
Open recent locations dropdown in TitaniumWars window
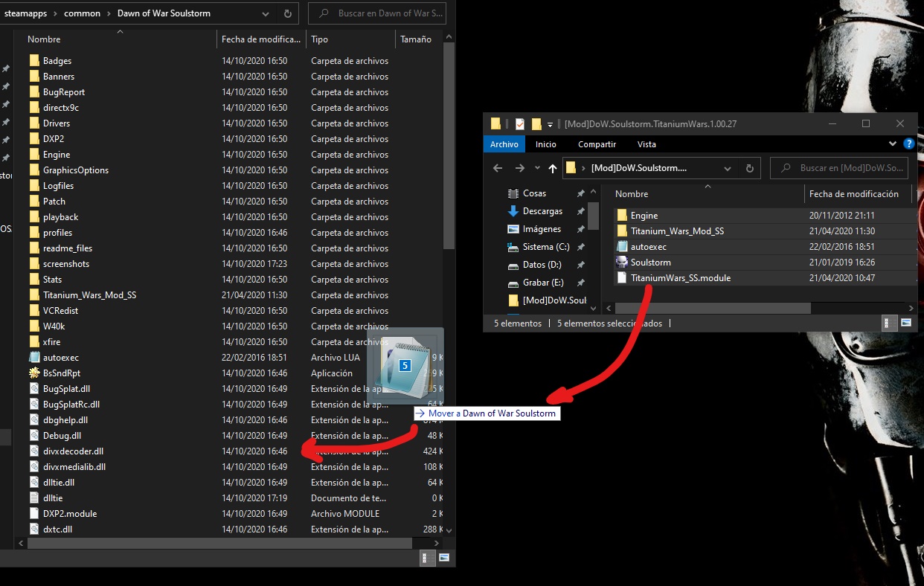(x=536, y=169)
